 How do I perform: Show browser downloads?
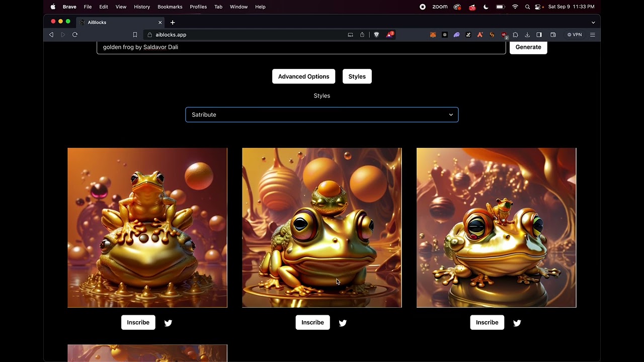(x=527, y=35)
